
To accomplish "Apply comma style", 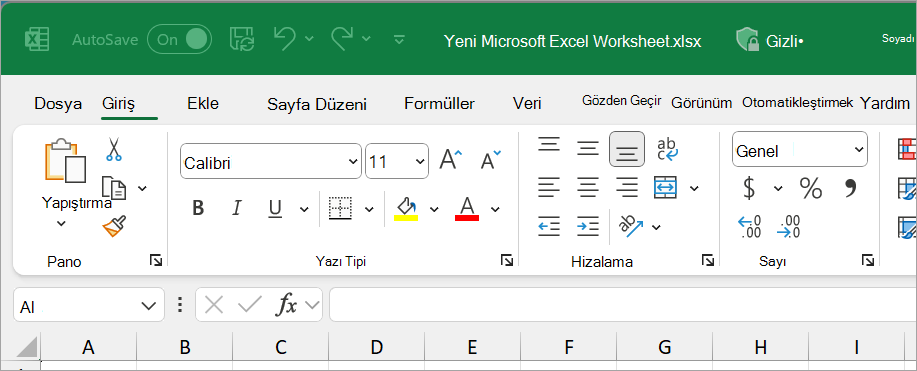I will click(851, 188).
